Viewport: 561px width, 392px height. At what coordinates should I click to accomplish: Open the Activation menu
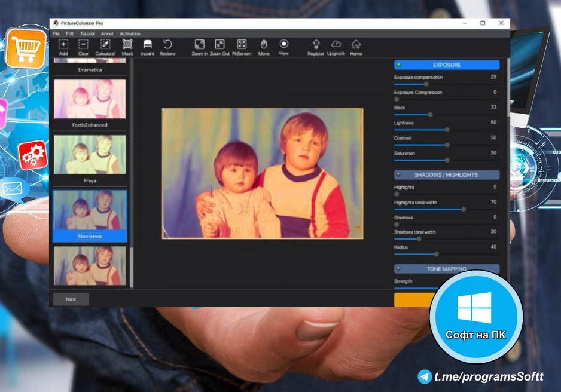point(130,33)
